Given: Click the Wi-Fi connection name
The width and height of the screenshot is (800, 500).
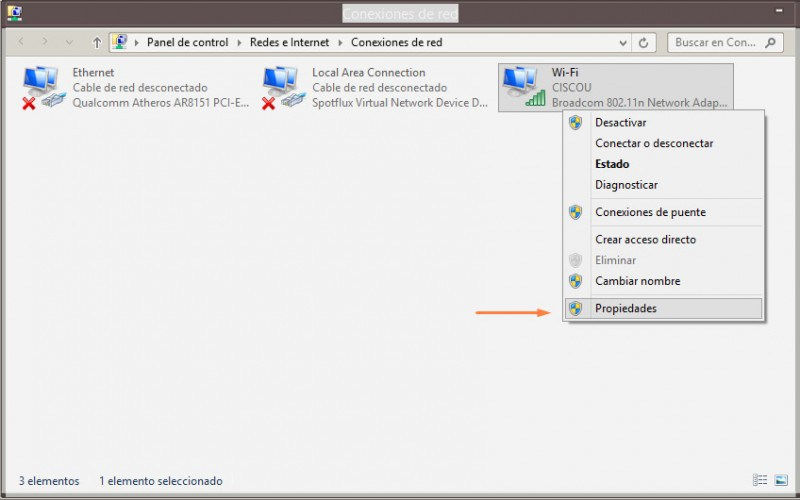Looking at the screenshot, I should click(565, 72).
